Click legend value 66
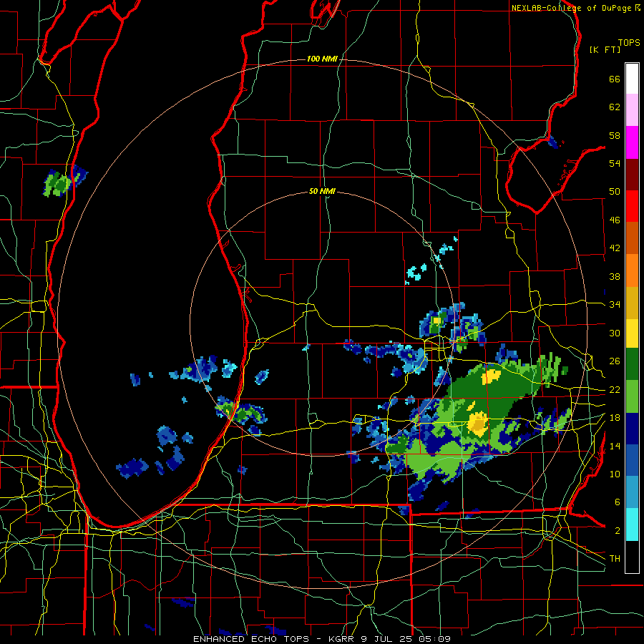 click(615, 79)
